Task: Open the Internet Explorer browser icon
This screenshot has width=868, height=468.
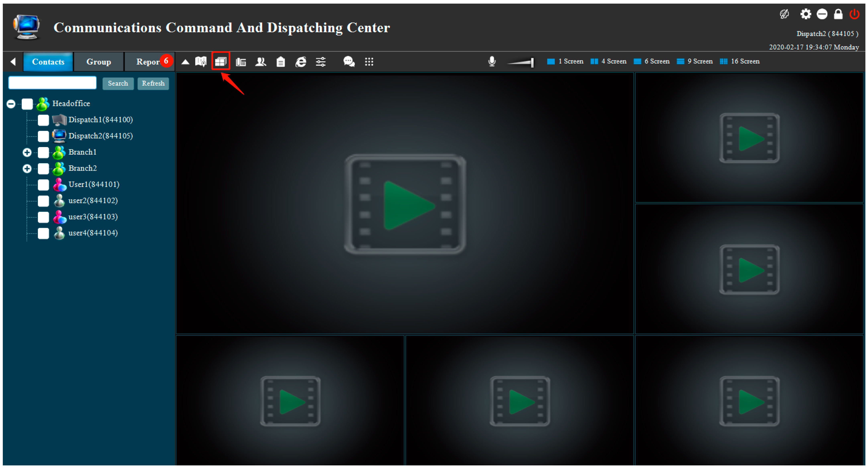Action: click(x=301, y=62)
